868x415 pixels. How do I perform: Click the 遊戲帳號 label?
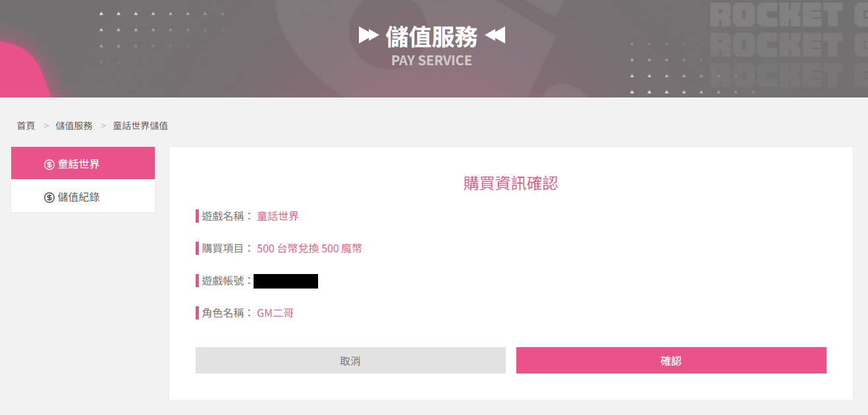point(224,281)
